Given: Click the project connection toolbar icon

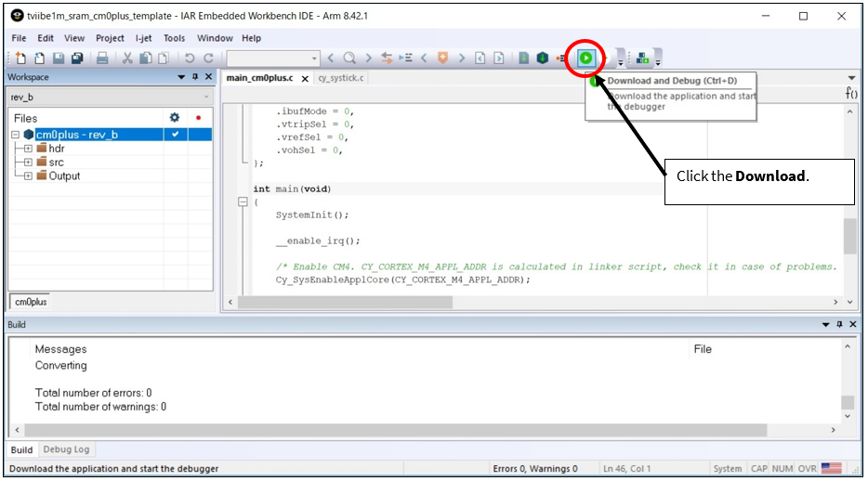Looking at the screenshot, I should click(643, 58).
